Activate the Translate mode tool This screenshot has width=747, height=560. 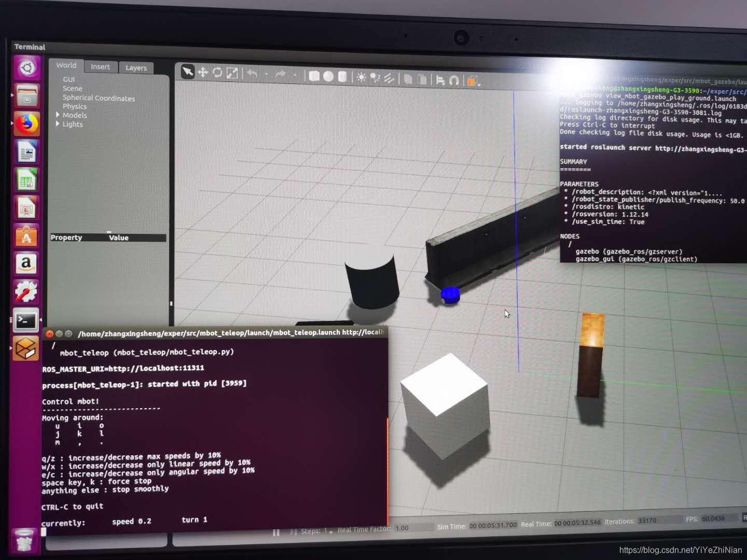203,73
